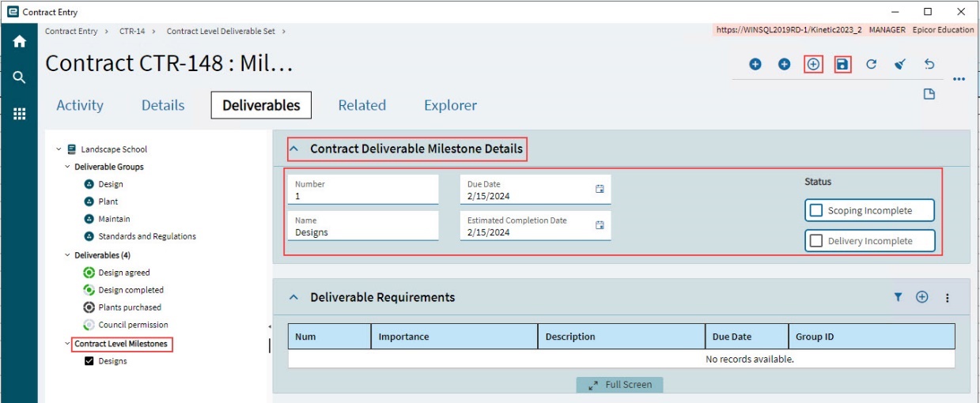Save the contract with the disk icon

click(842, 65)
